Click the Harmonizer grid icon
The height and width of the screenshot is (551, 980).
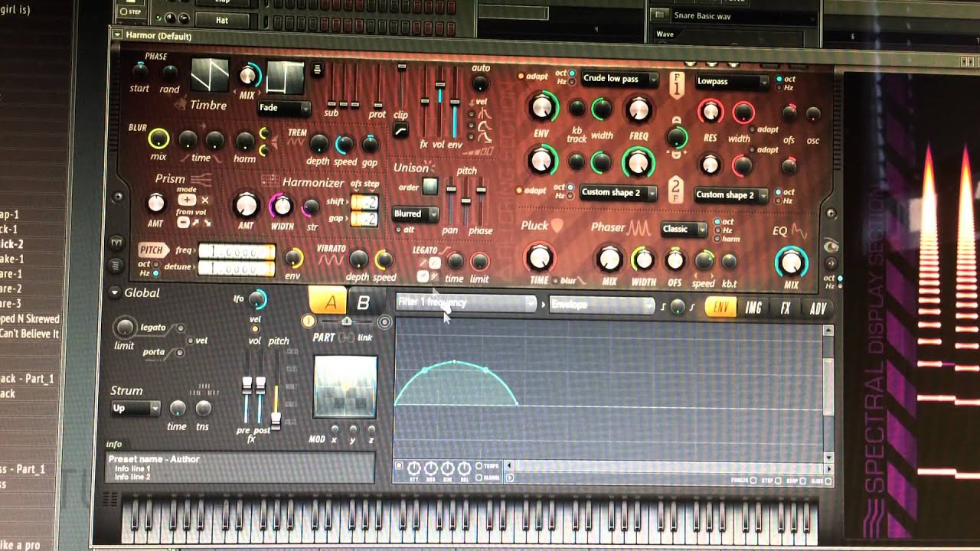pyautogui.click(x=269, y=181)
